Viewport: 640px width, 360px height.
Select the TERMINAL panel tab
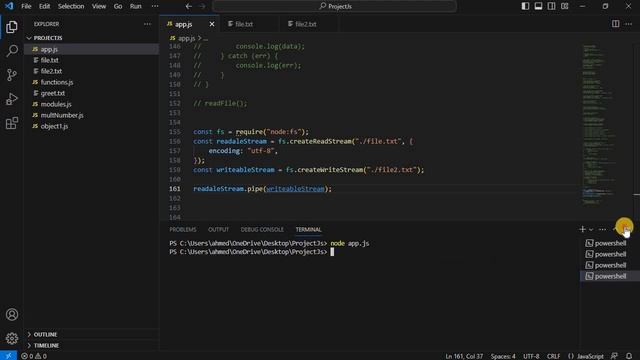click(x=309, y=229)
